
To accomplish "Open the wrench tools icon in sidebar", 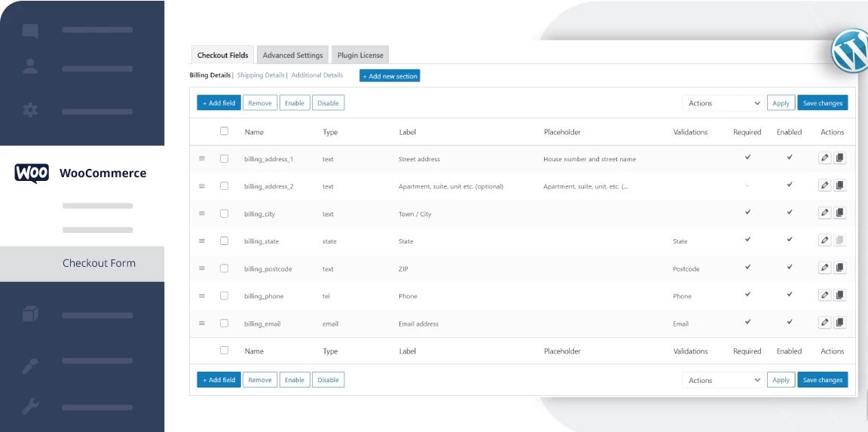I will point(30,407).
